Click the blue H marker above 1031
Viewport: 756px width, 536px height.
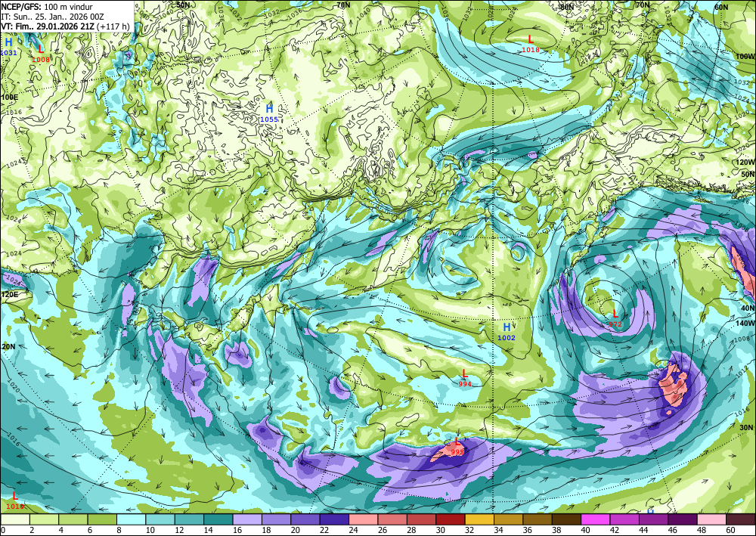[x=8, y=42]
